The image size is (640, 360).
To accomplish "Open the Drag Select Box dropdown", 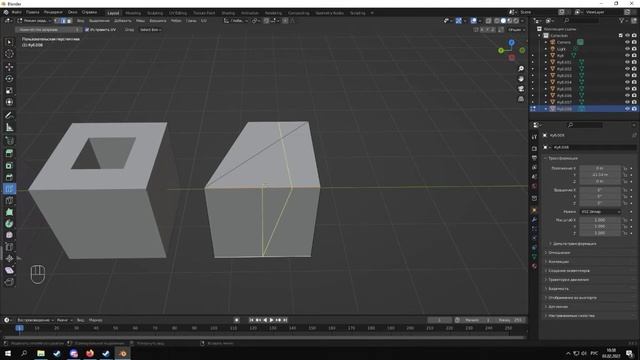I will tap(150, 30).
